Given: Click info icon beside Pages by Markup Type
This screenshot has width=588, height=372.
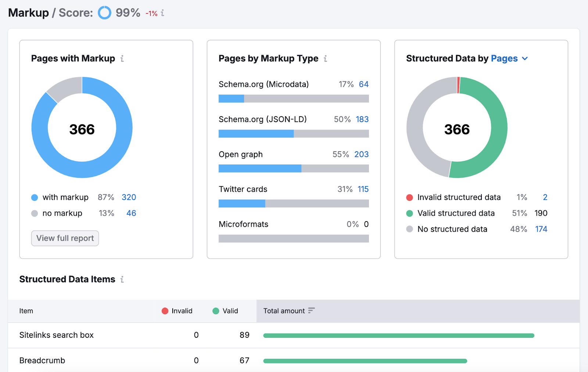Looking at the screenshot, I should [325, 59].
